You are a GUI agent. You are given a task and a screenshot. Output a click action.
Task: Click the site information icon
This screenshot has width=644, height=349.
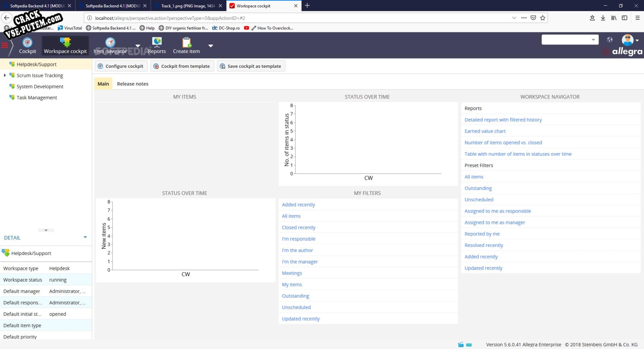click(89, 18)
